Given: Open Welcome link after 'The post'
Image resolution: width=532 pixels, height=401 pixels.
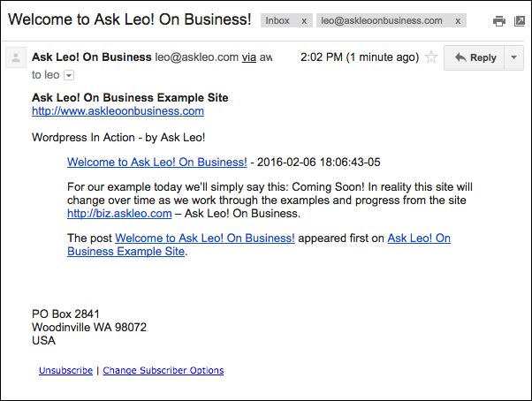Looking at the screenshot, I should click(x=205, y=238).
